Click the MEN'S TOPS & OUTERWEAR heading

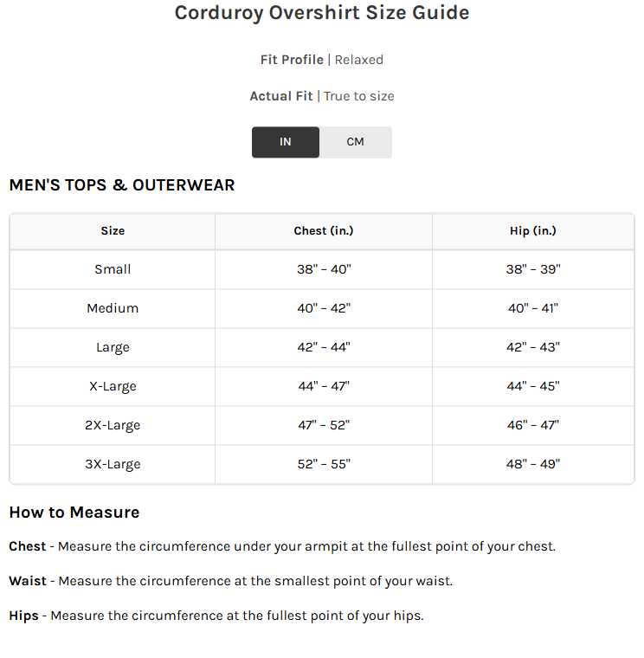(x=122, y=185)
